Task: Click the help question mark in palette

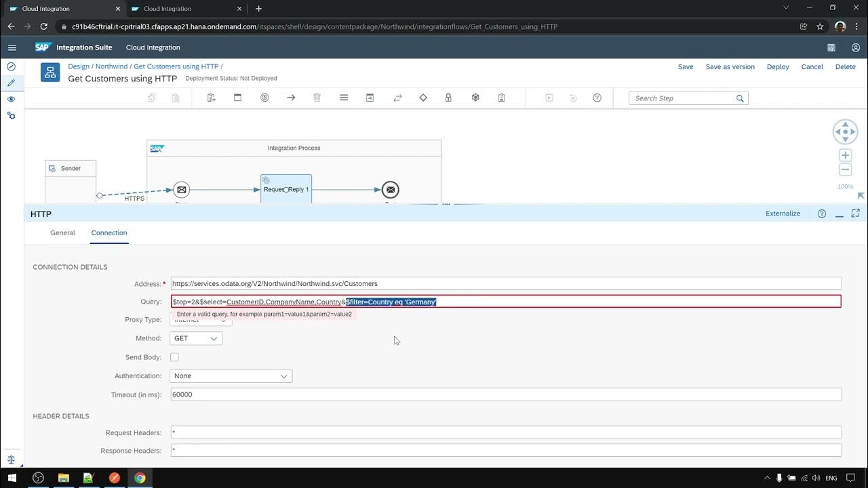Action: [x=597, y=98]
